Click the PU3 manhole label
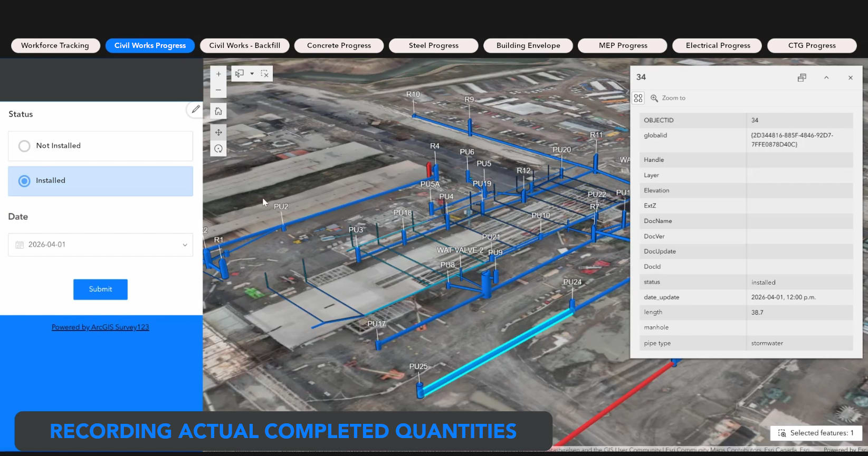 pos(356,230)
